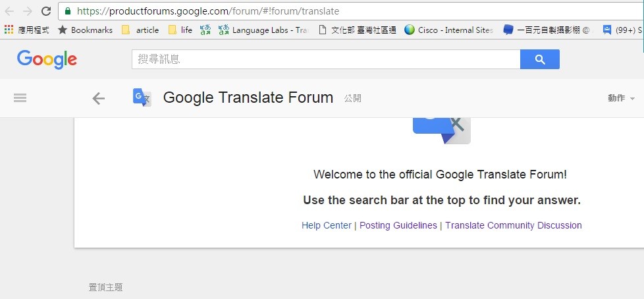Open the (99+) bookmark
The height and width of the screenshot is (299, 644).
pos(622,30)
